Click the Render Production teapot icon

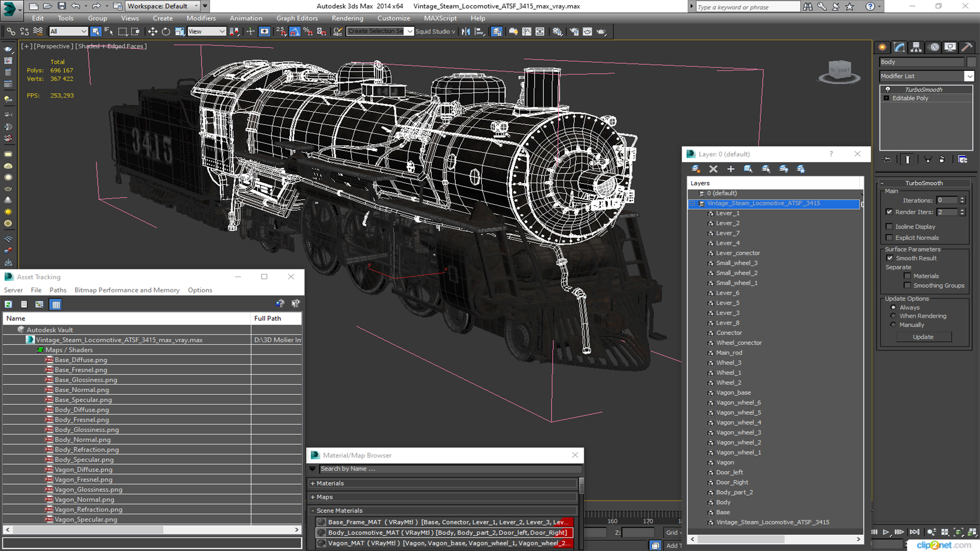click(x=601, y=32)
